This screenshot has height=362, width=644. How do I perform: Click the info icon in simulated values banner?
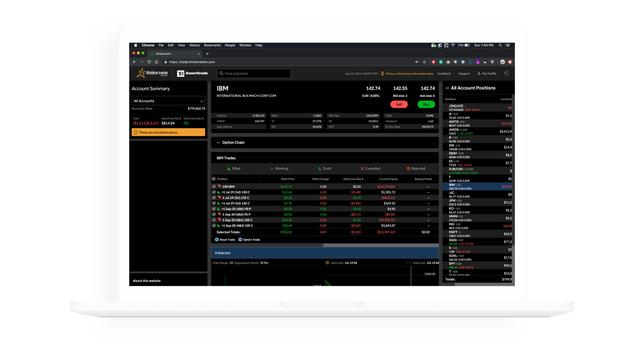(x=136, y=132)
